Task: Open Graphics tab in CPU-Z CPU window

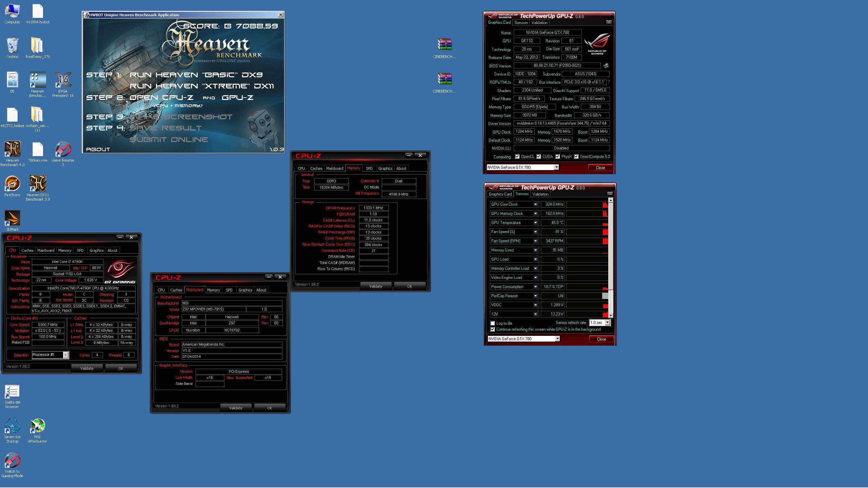Action: (97, 250)
